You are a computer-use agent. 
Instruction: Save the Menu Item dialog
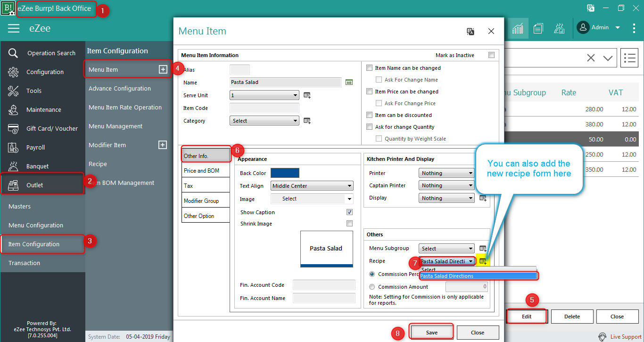coord(432,333)
